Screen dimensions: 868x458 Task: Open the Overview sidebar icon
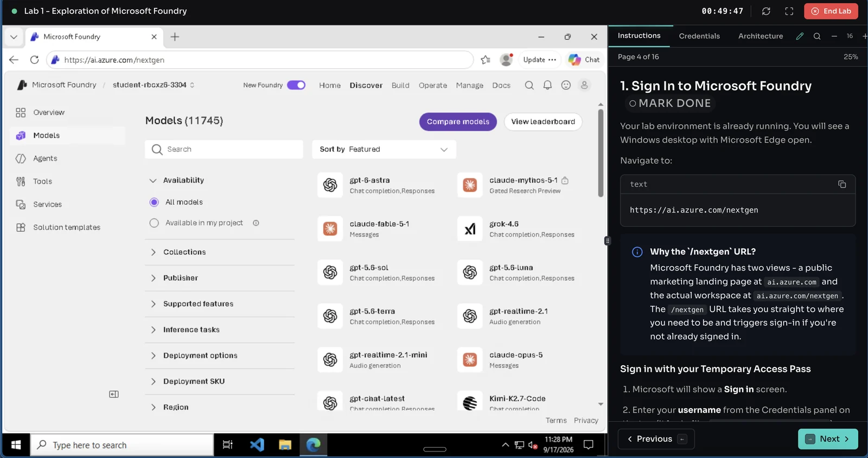[21, 112]
